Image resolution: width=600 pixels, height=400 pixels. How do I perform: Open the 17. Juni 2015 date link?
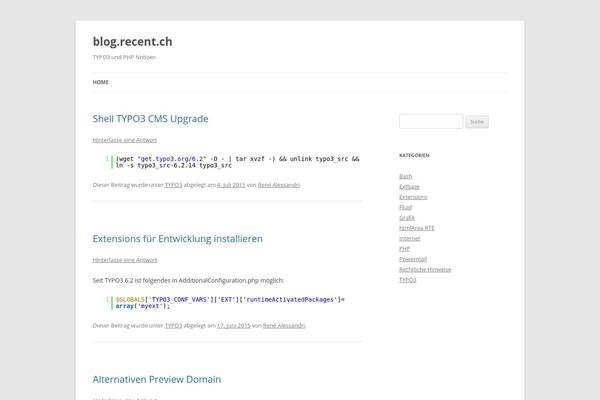pyautogui.click(x=234, y=326)
